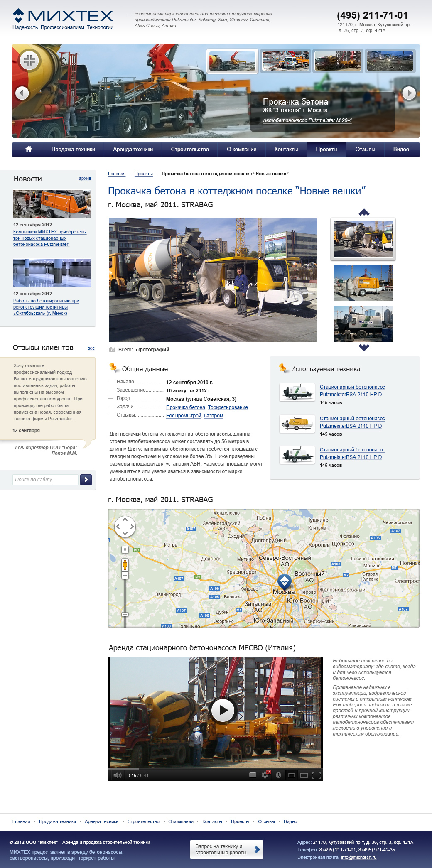Zoom in the map with plus button
This screenshot has height=868, width=432.
[x=125, y=575]
